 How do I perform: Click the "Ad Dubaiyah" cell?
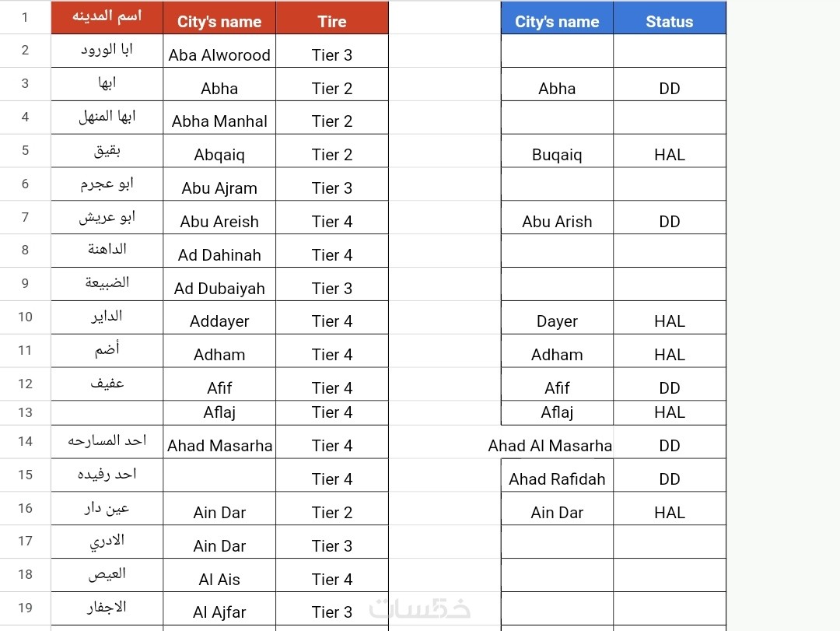coord(219,288)
